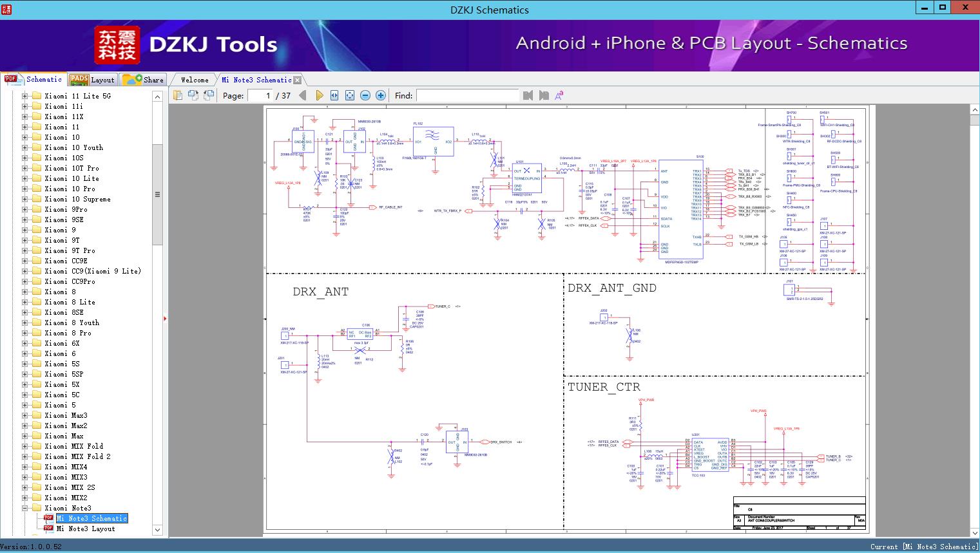Go to the previous page with the gray left arrow
The width and height of the screenshot is (980, 553).
303,95
